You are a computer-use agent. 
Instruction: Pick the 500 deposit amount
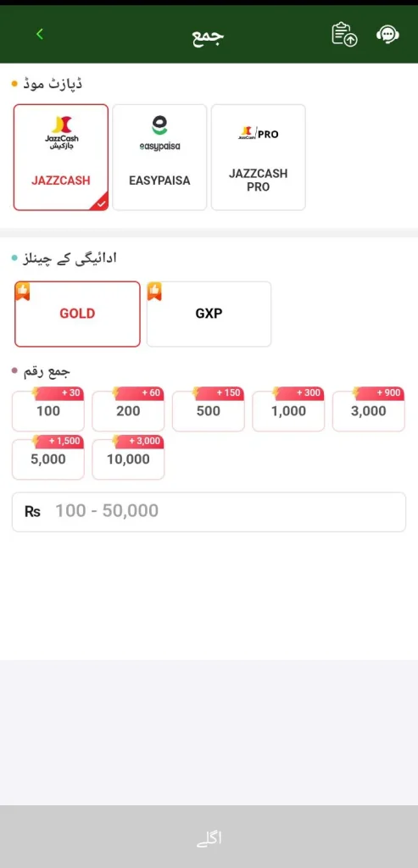click(x=209, y=411)
